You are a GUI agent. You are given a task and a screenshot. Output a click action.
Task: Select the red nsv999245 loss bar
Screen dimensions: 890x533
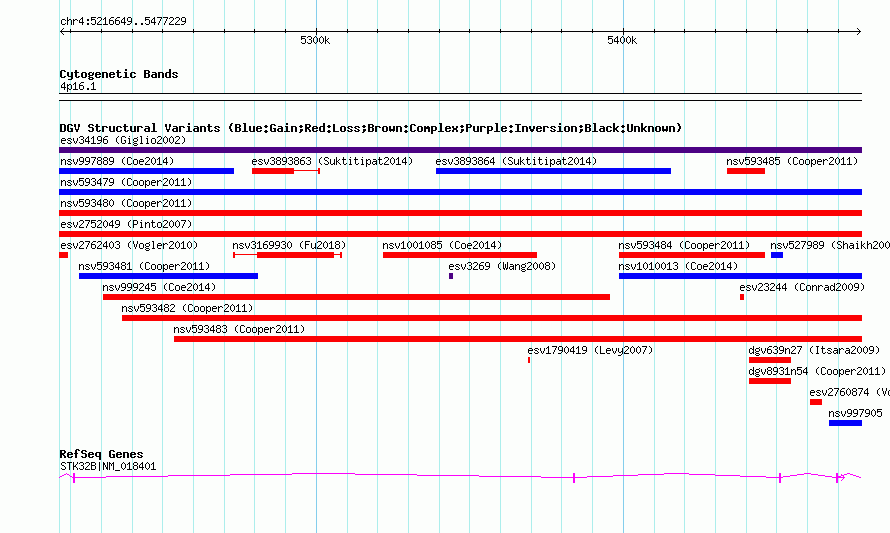[356, 297]
